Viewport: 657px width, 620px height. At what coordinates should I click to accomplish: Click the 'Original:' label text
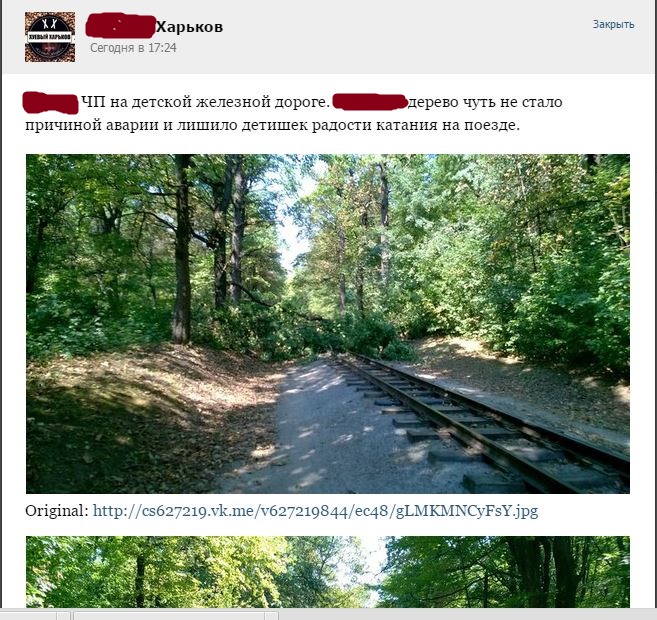[57, 511]
